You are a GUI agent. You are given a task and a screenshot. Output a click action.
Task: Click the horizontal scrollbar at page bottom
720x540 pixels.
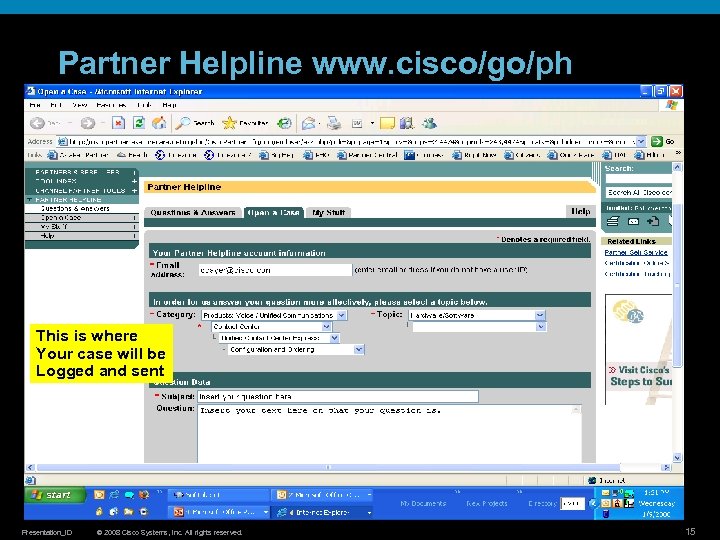coord(328,467)
